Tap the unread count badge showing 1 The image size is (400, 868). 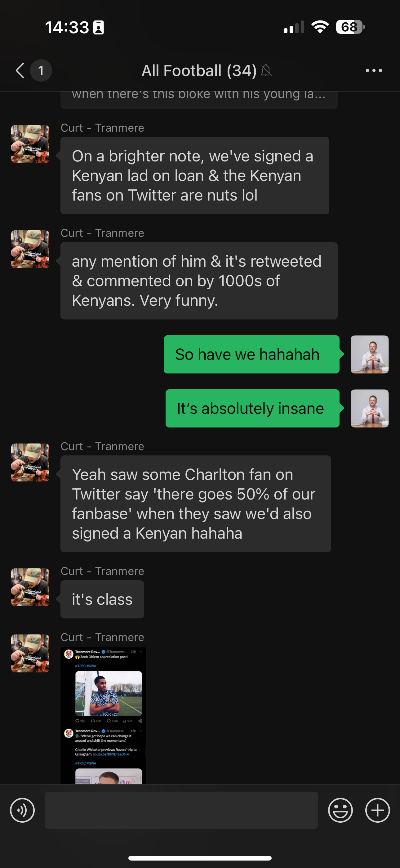click(x=41, y=70)
